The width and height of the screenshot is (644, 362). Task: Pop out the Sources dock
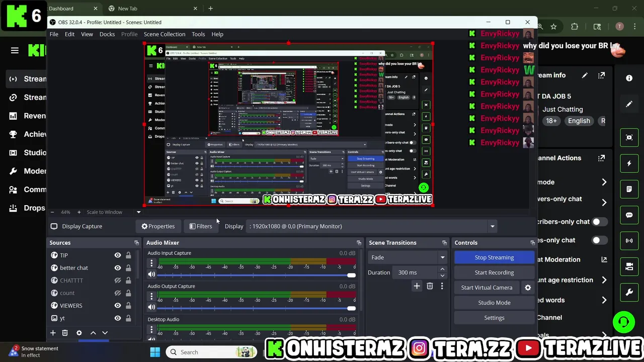pos(136,243)
